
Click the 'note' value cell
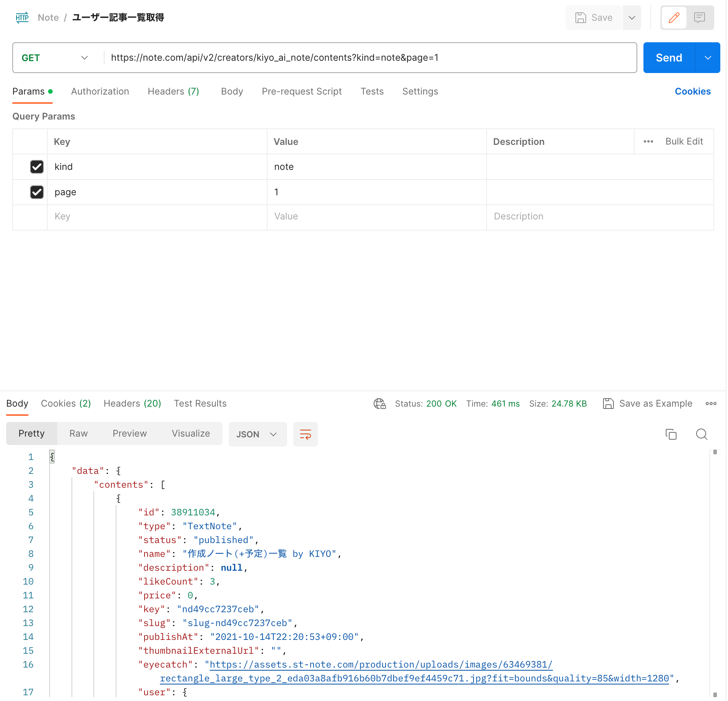click(377, 167)
